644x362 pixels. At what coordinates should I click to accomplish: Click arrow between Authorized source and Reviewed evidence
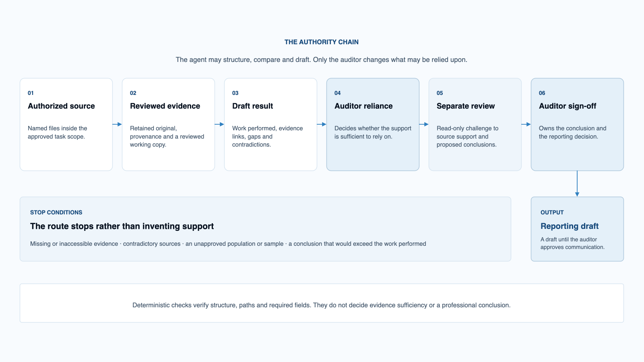pos(117,124)
